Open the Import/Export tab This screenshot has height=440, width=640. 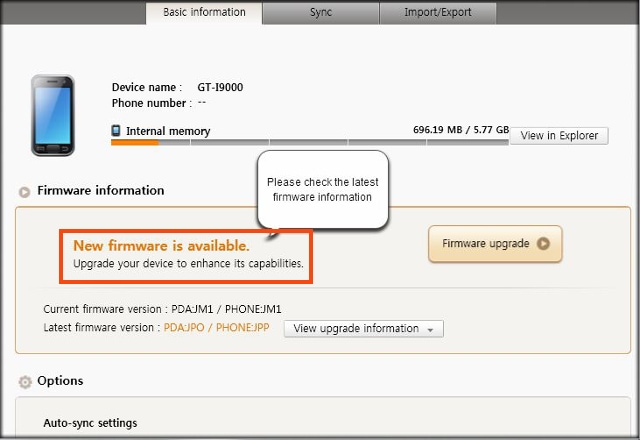pos(438,13)
